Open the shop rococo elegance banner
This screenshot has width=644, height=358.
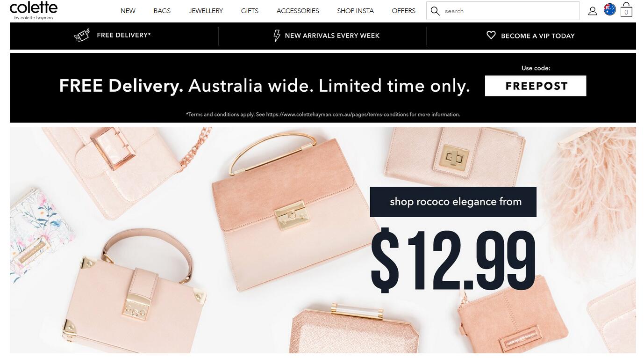(x=322, y=240)
